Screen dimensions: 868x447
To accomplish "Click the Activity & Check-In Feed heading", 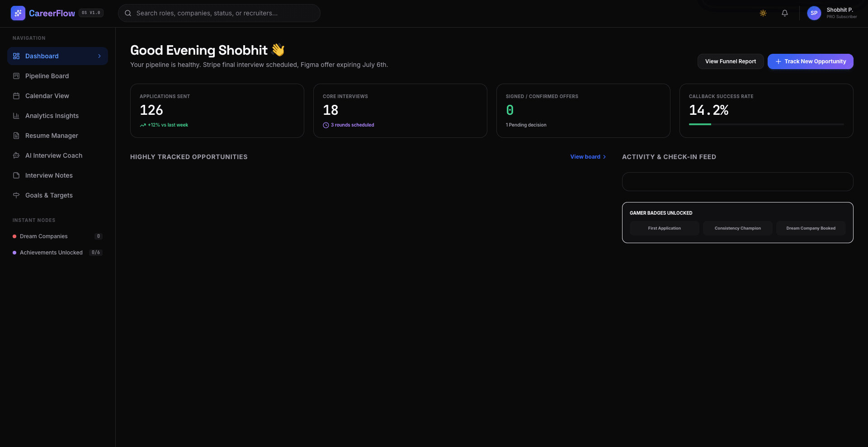I will (669, 157).
